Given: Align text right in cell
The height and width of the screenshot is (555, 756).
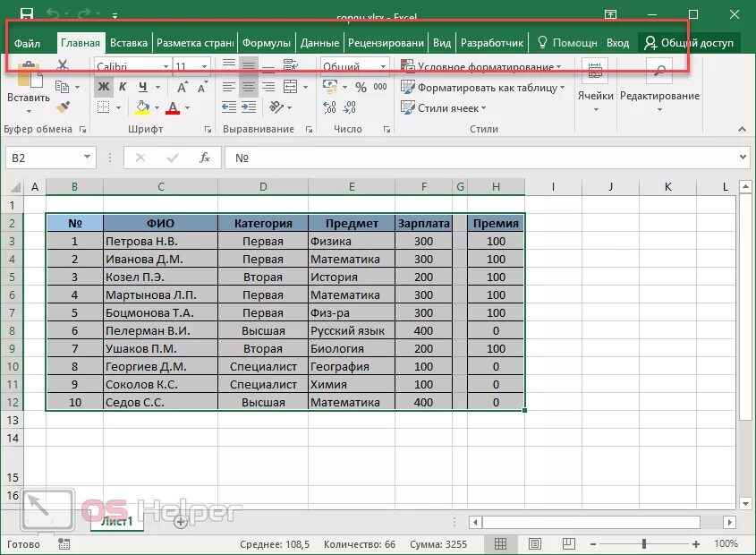Looking at the screenshot, I should [268, 87].
